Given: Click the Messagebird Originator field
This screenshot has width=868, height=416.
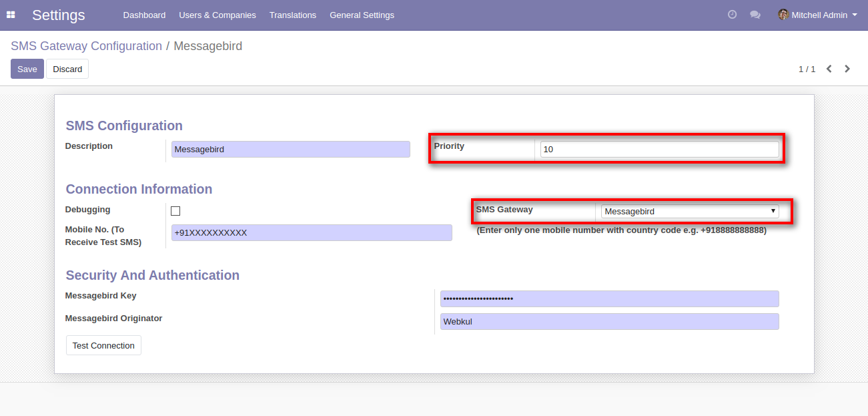Looking at the screenshot, I should click(x=610, y=322).
